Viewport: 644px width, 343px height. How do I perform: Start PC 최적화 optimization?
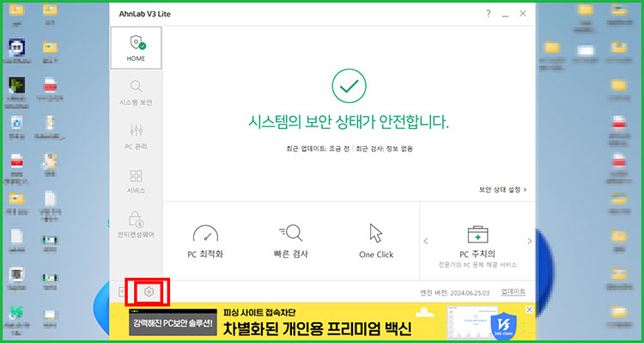(x=205, y=242)
